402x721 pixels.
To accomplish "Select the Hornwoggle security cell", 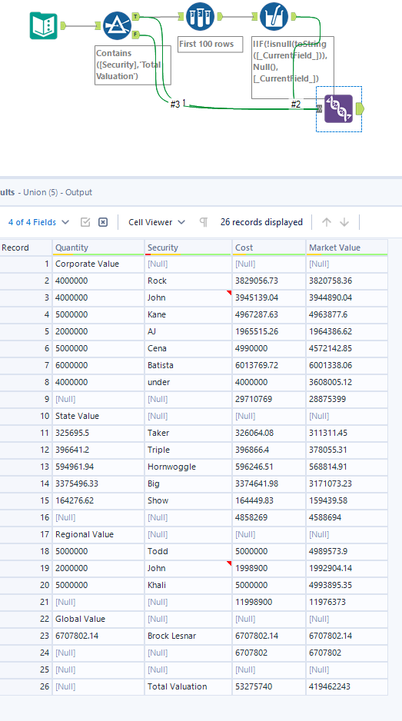I will pyautogui.click(x=188, y=467).
